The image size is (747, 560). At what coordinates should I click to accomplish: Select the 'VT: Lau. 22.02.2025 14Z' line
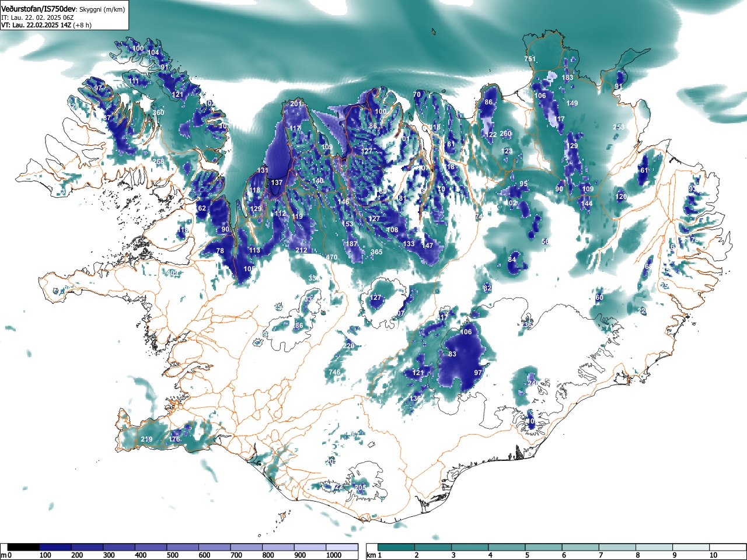click(36, 25)
